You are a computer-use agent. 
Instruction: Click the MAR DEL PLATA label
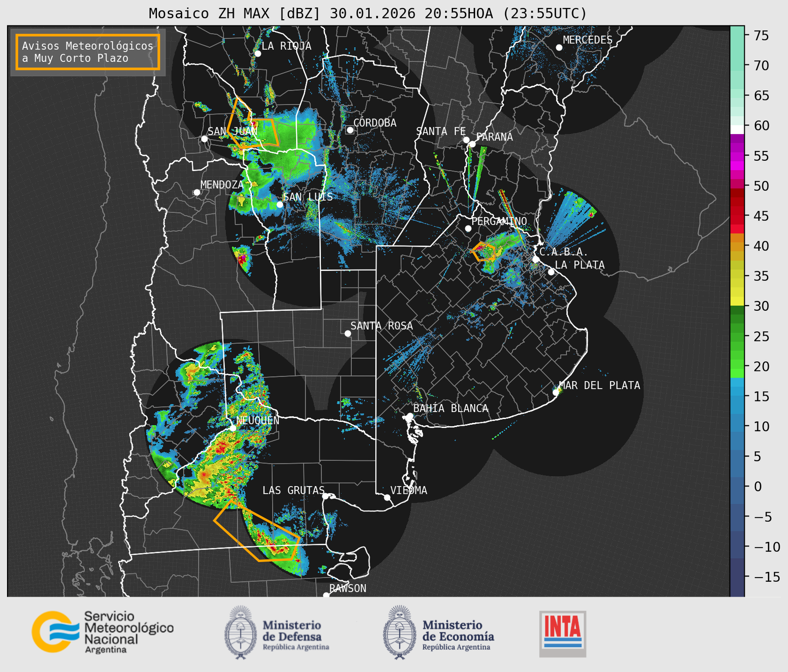coord(599,386)
